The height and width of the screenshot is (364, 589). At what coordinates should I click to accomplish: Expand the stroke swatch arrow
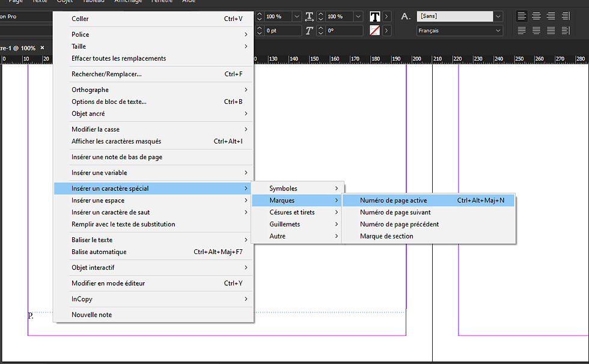point(386,31)
